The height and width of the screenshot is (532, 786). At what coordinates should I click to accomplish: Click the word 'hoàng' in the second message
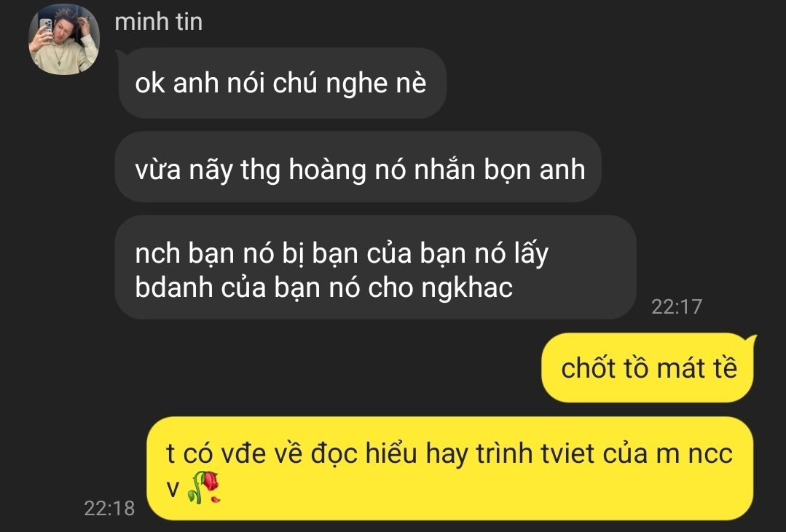tap(329, 170)
